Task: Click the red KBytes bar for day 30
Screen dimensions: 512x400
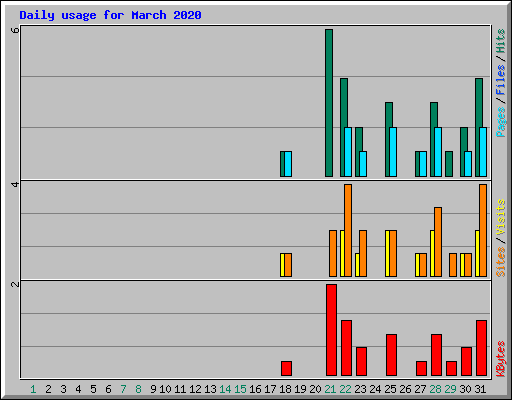Action: (466, 362)
